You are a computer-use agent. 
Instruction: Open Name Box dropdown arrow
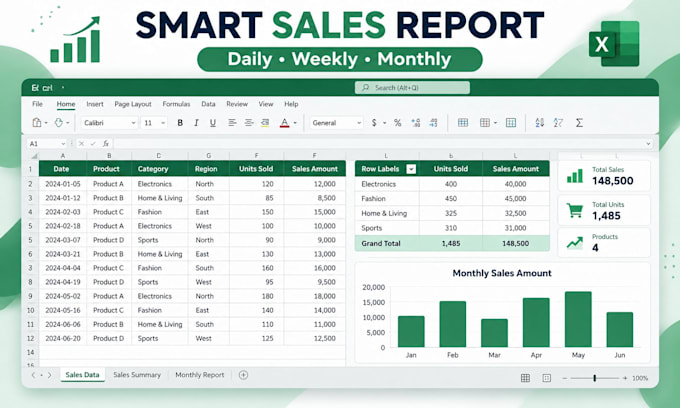[63, 144]
